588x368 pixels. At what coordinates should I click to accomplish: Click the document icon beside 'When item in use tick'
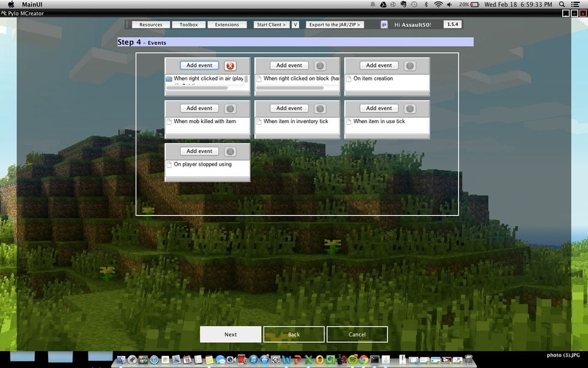(349, 121)
